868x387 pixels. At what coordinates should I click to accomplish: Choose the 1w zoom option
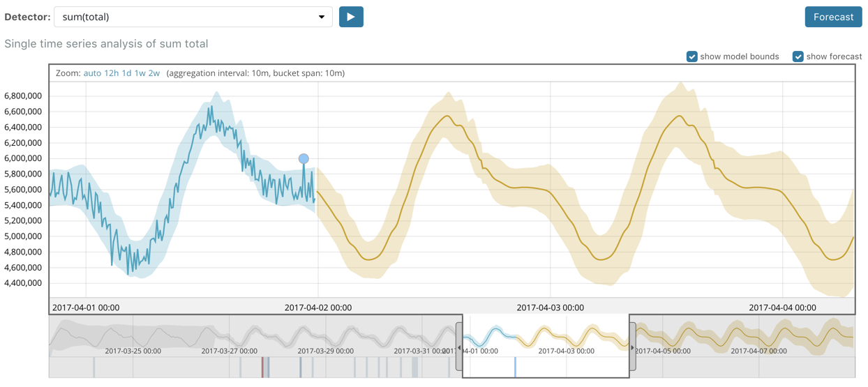pos(140,73)
